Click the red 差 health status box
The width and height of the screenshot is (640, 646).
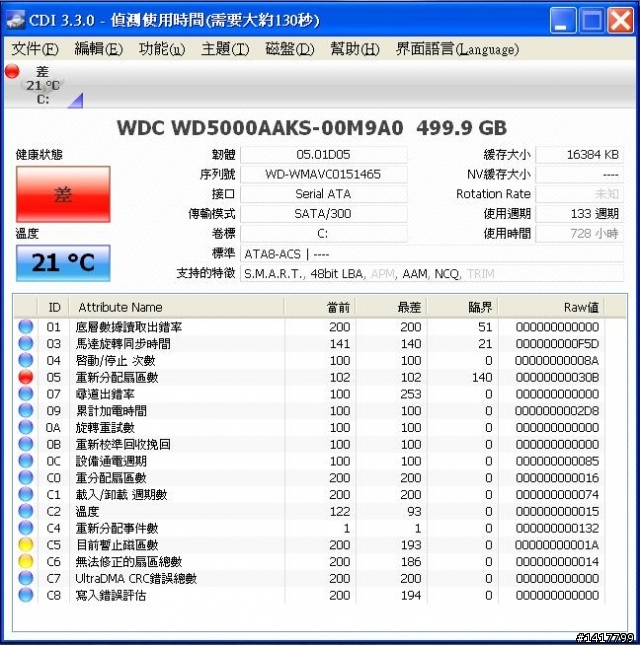tap(63, 194)
